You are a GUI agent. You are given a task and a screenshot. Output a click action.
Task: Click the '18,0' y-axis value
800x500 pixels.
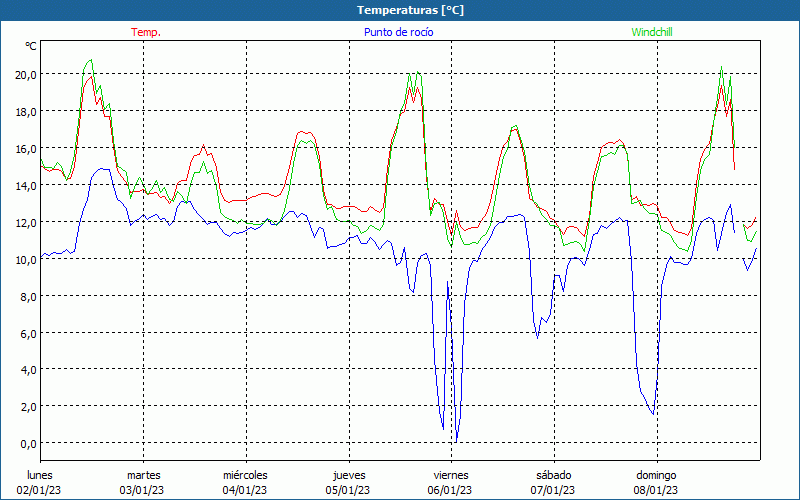pyautogui.click(x=26, y=112)
